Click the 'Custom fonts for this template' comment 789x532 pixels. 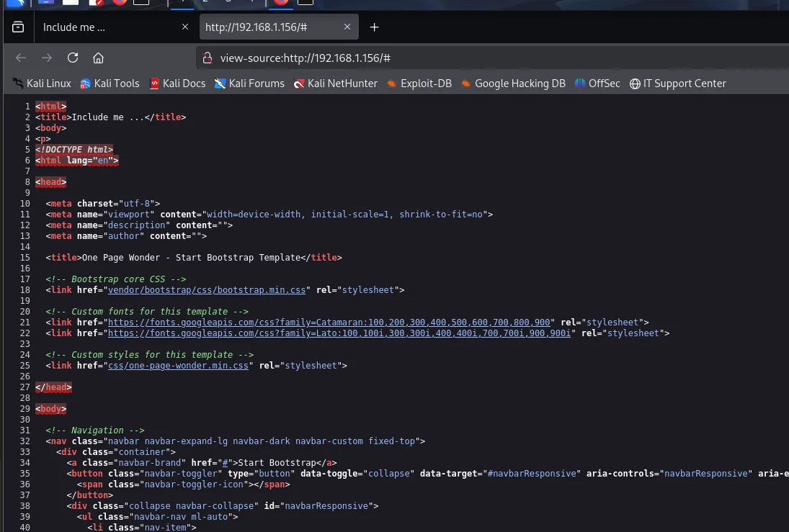[x=147, y=312]
